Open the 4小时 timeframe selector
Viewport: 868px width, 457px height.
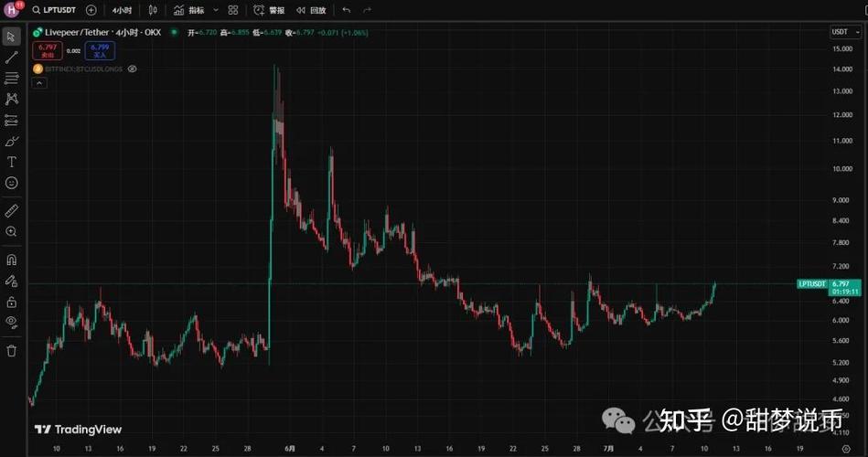click(x=121, y=10)
